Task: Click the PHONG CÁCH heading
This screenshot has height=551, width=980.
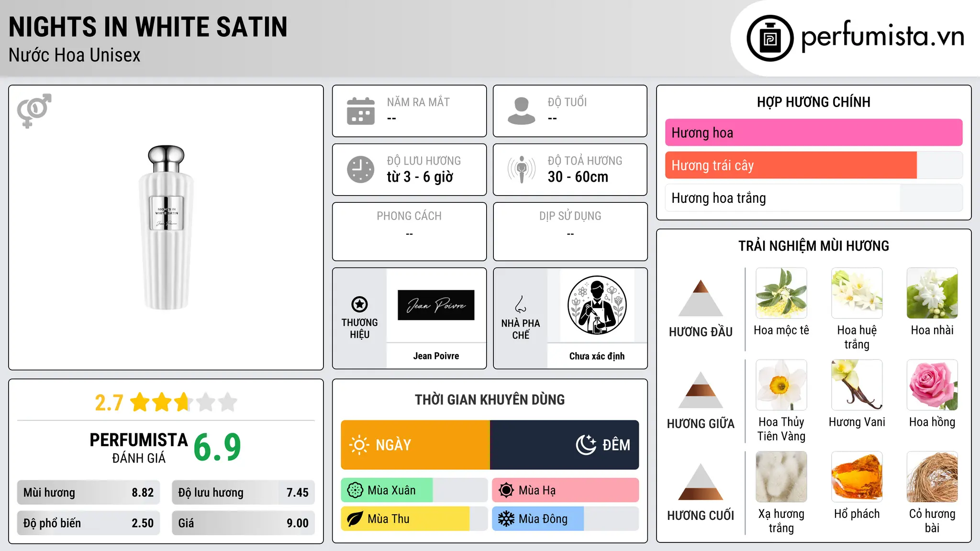Action: (x=409, y=216)
